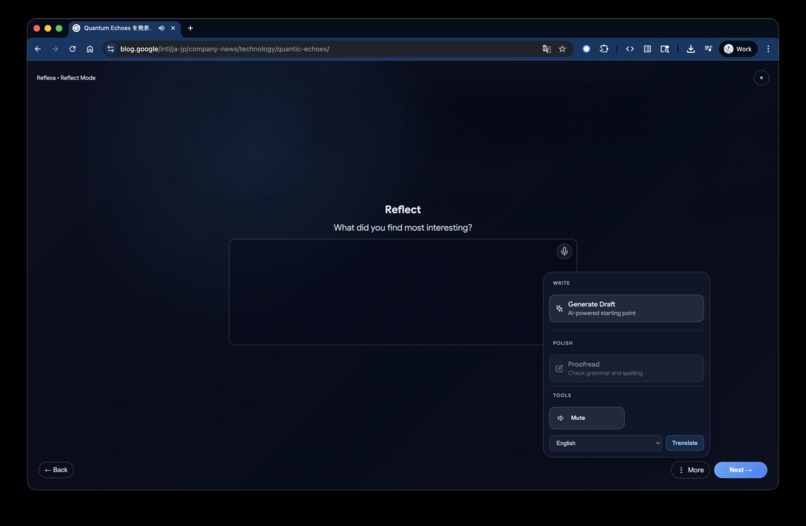Open the downloads icon
806x526 pixels.
691,49
